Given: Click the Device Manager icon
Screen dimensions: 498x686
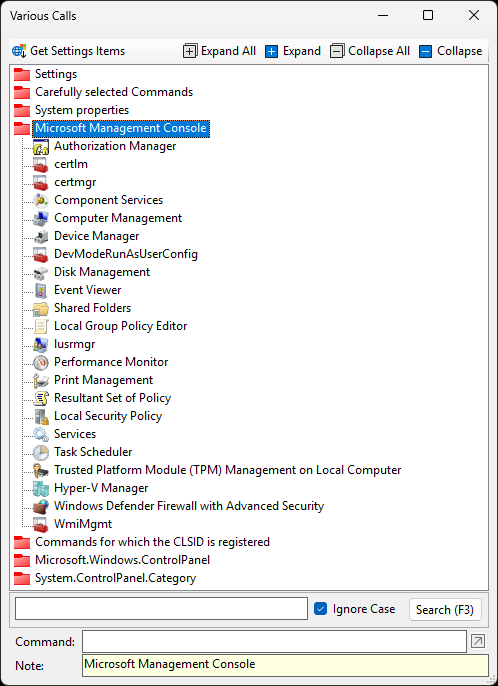Looking at the screenshot, I should 41,236.
